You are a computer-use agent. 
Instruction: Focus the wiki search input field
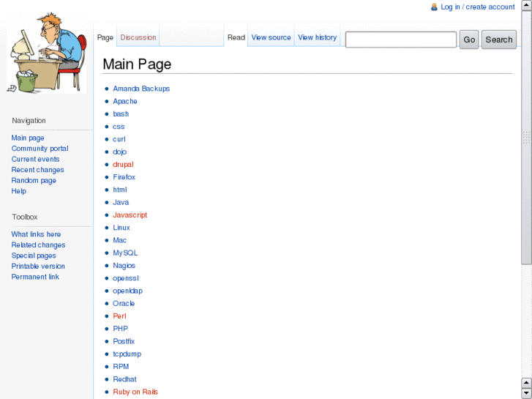point(401,40)
